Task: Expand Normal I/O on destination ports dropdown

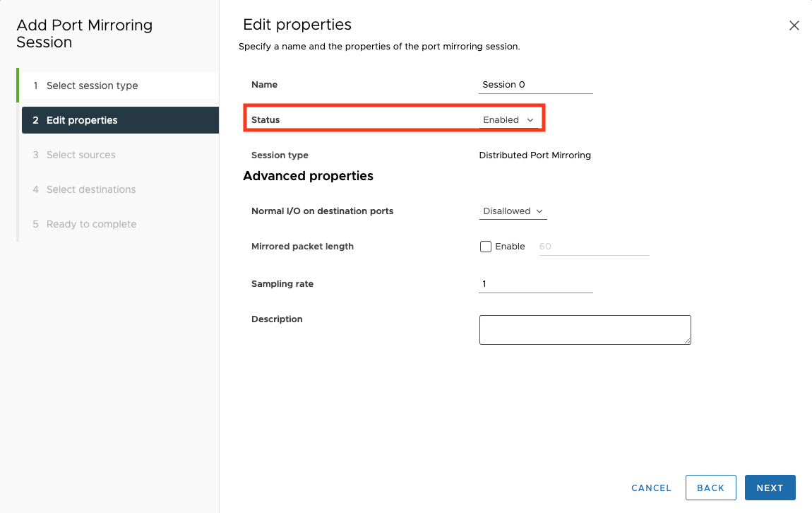Action: click(x=513, y=211)
